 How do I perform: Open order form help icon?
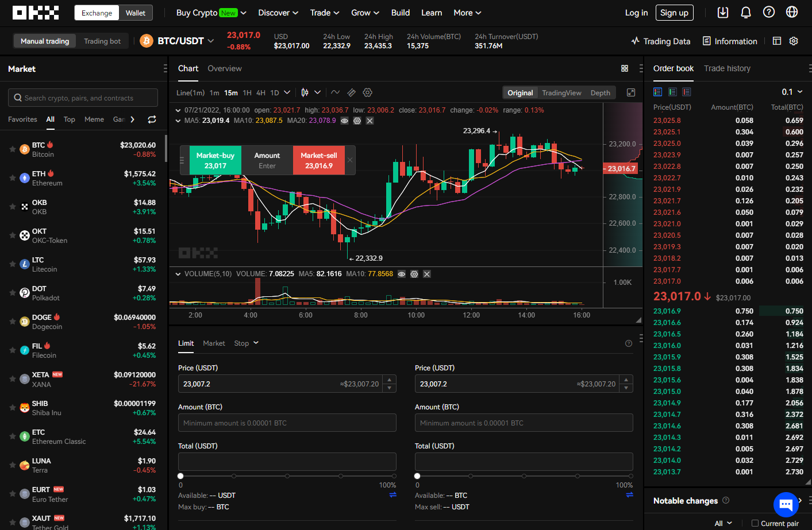tap(629, 343)
